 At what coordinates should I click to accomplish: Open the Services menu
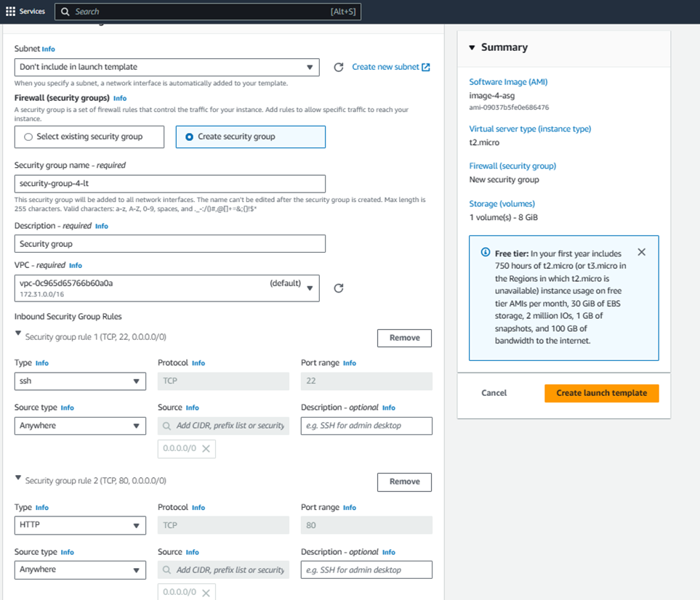[25, 12]
